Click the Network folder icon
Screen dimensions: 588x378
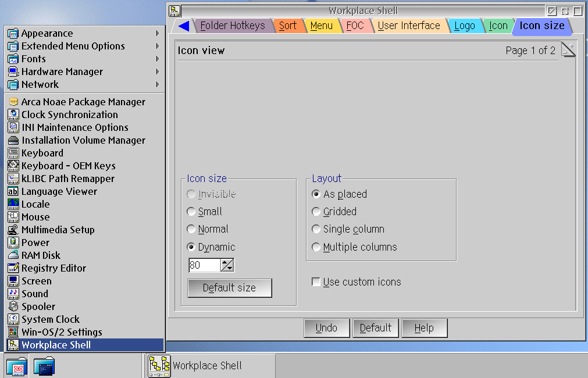13,84
